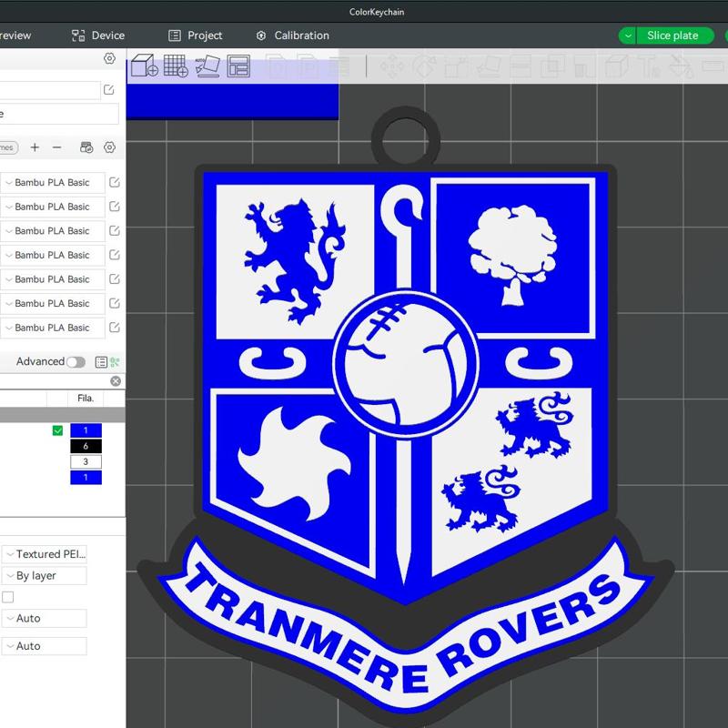728x728 pixels.
Task: Add a filament with the plus icon
Action: [x=35, y=147]
